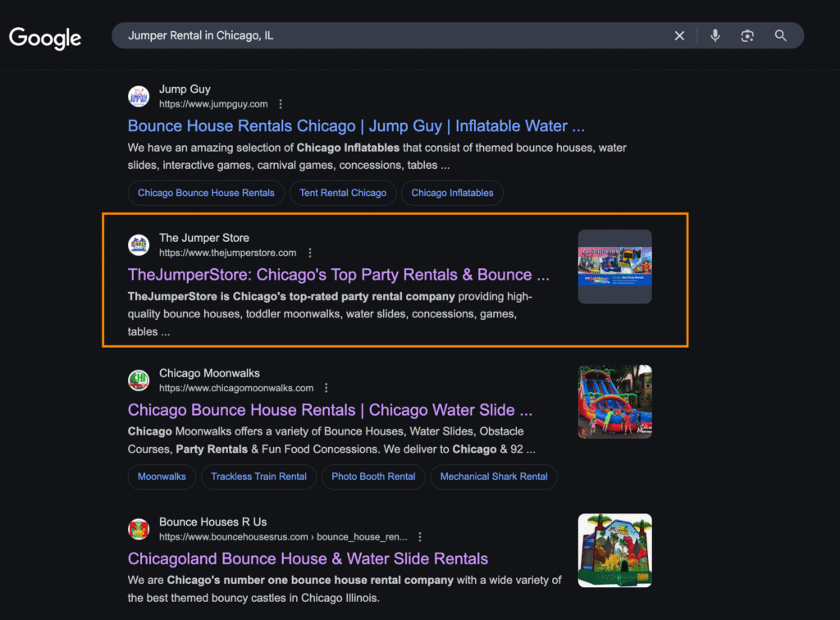Screen dimensions: 840x620
Task: Select Trackless Train Rental chip
Action: pos(258,476)
